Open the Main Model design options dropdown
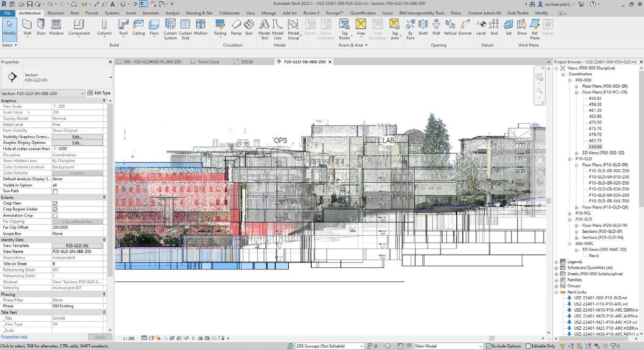The image size is (644, 350). [x=480, y=346]
